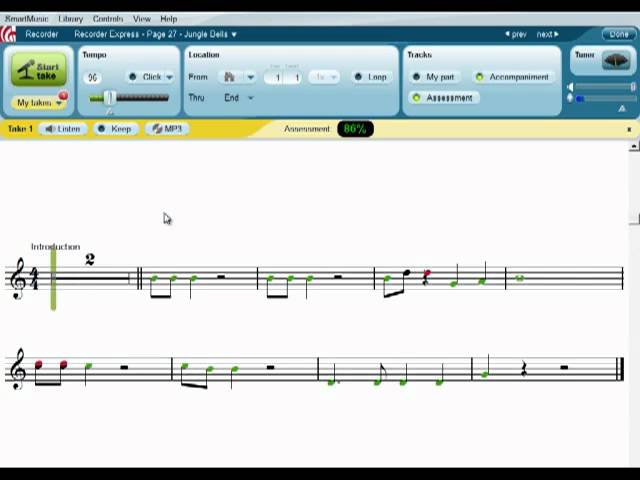Viewport: 640px width, 480px height.
Task: Click the treble clef on the second staff
Action: coord(18,369)
